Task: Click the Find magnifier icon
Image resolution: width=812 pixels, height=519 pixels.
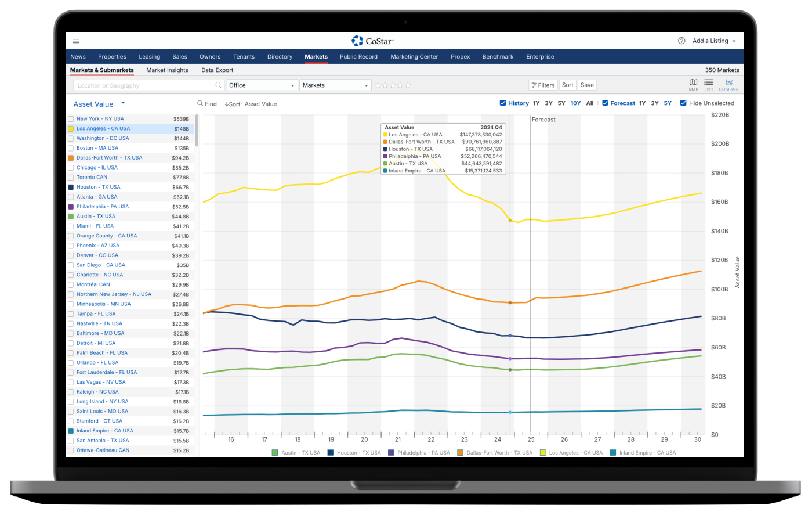Action: 201,104
